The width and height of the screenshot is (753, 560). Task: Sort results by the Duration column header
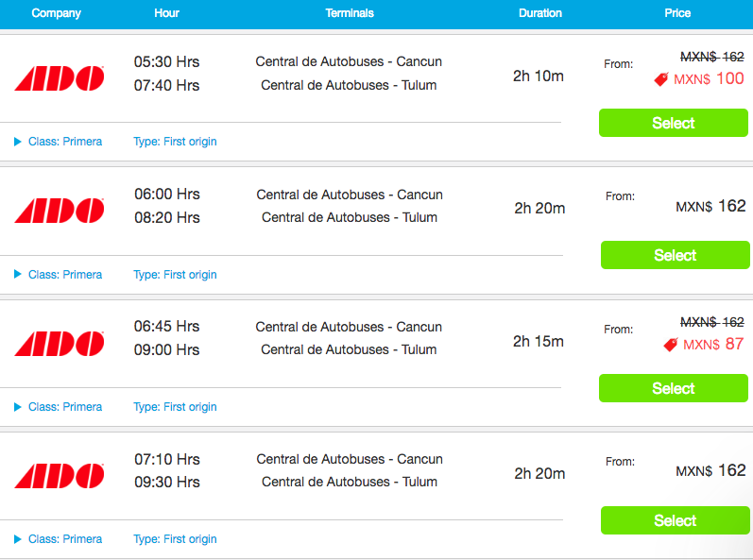click(540, 13)
